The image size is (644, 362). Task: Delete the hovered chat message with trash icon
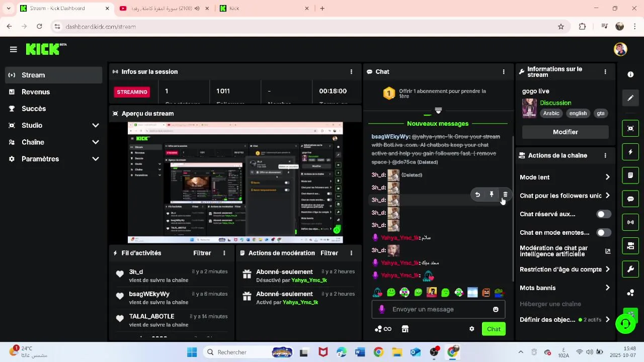click(505, 195)
